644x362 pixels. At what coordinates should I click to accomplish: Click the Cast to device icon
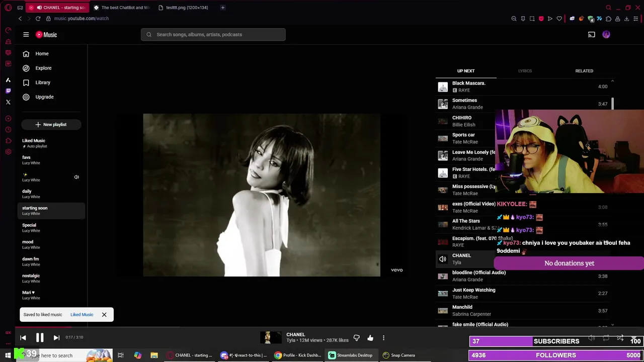(x=592, y=35)
